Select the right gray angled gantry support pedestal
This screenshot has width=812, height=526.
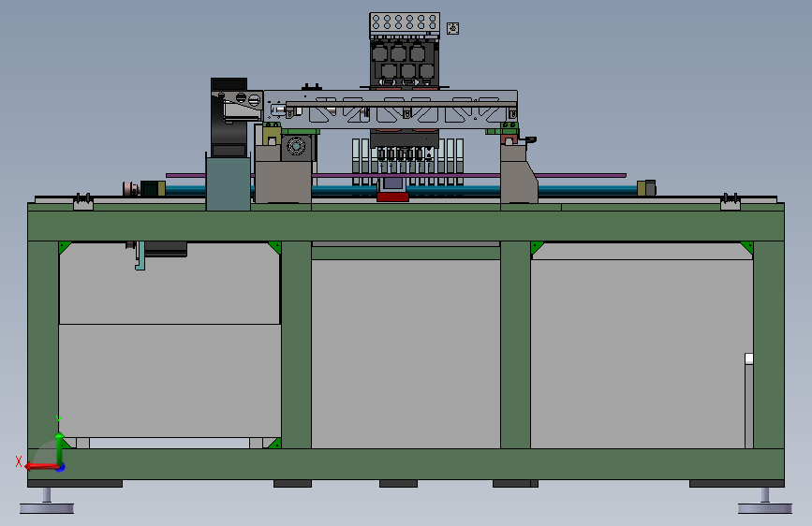pyautogui.click(x=518, y=176)
